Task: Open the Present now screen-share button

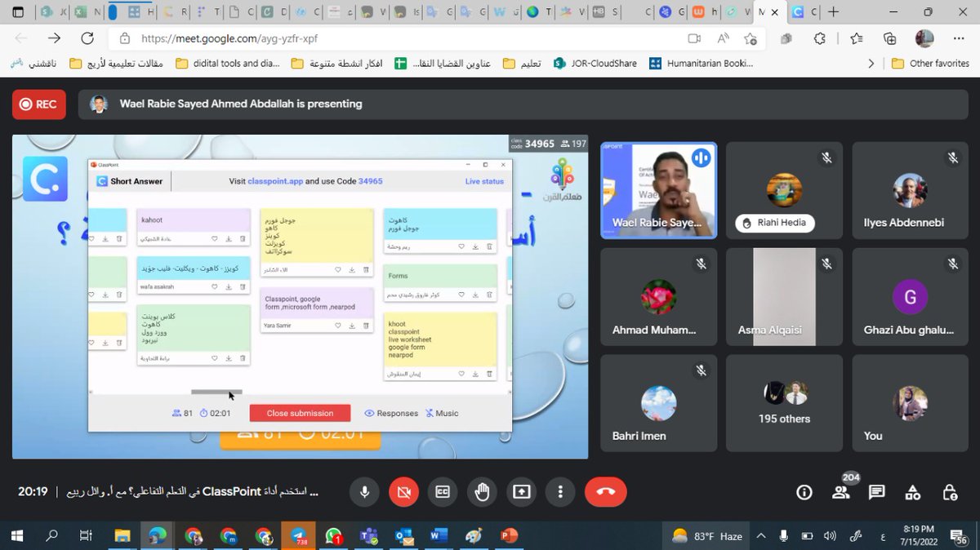Action: pyautogui.click(x=521, y=492)
